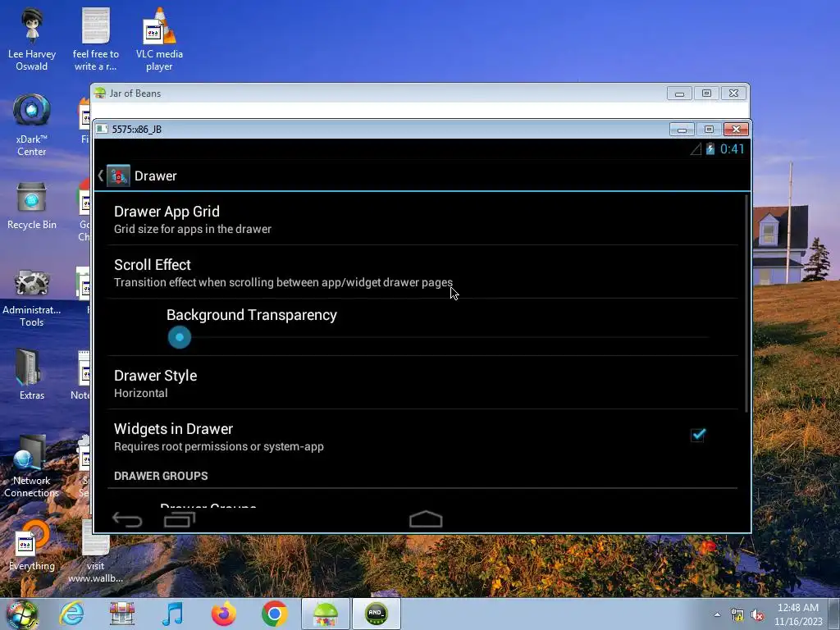Select the Everything desktop shortcut
Screen dimensions: 840x630
(32, 546)
